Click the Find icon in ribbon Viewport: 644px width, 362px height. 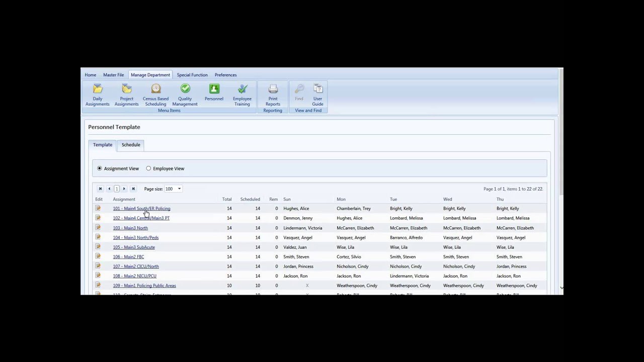[x=299, y=89]
